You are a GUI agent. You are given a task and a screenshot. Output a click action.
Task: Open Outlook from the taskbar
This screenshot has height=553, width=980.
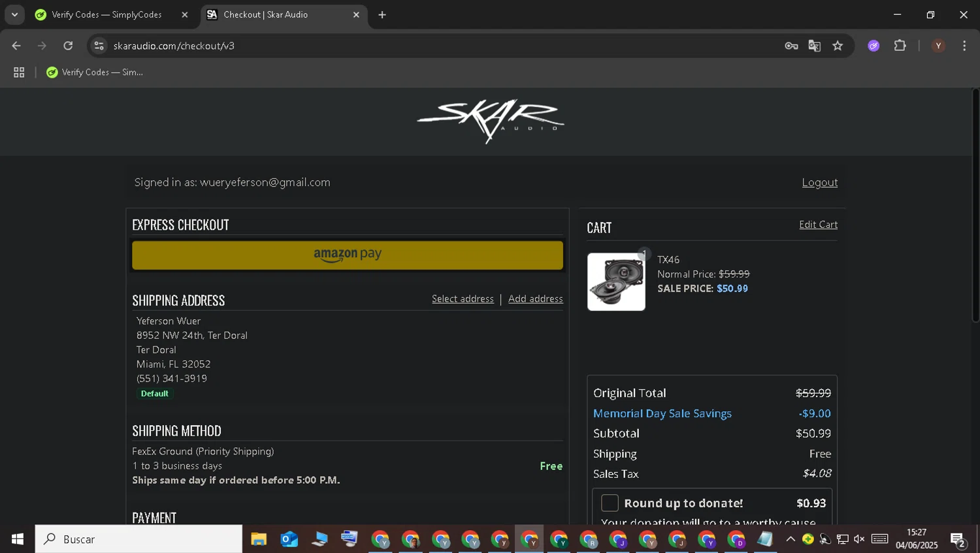[289, 539]
